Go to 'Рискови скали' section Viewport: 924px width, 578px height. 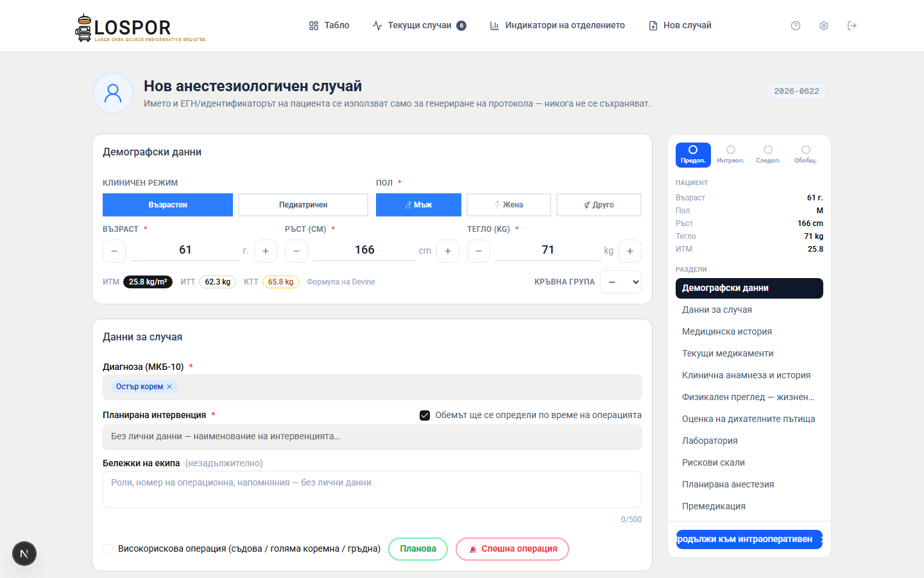tap(749, 462)
